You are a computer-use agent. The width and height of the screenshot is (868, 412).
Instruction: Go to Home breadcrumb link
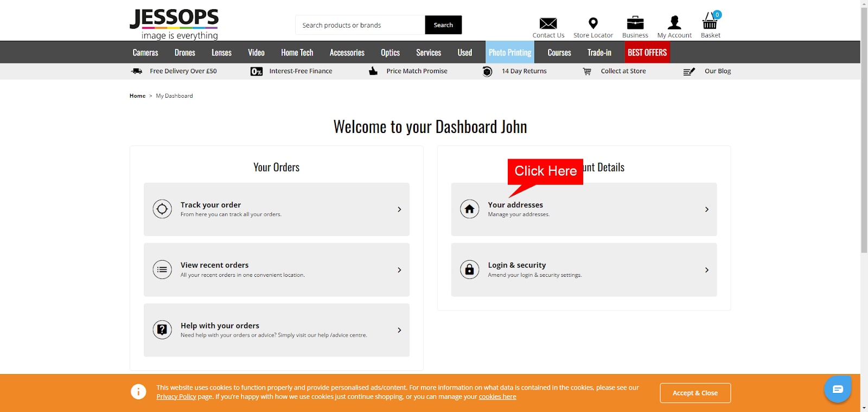137,96
